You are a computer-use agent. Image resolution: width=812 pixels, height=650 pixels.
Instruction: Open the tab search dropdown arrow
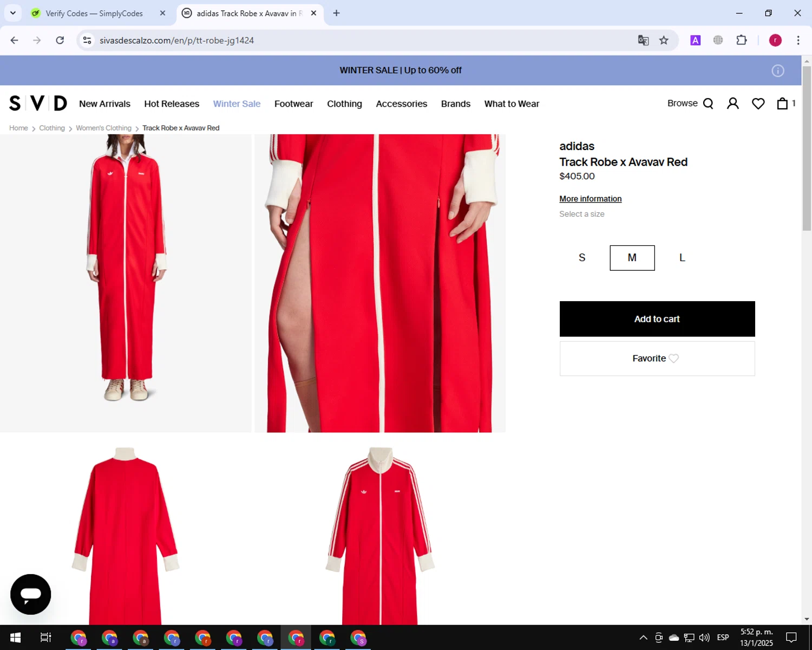click(13, 13)
